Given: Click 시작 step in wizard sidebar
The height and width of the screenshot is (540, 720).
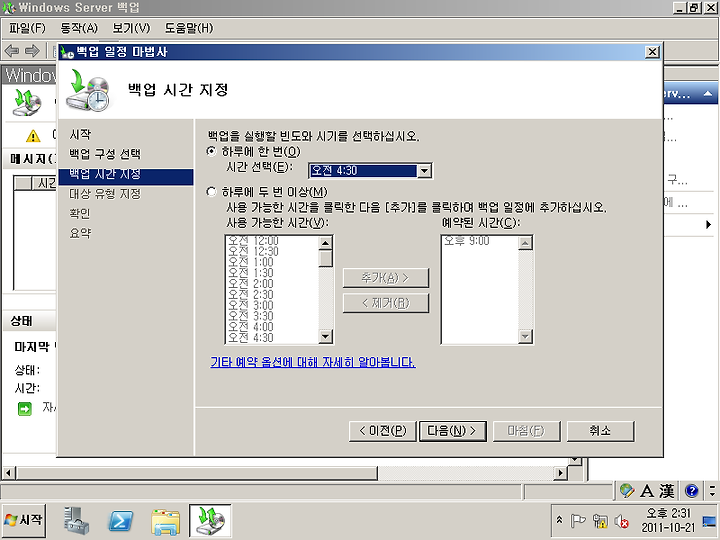Looking at the screenshot, I should click(80, 134).
